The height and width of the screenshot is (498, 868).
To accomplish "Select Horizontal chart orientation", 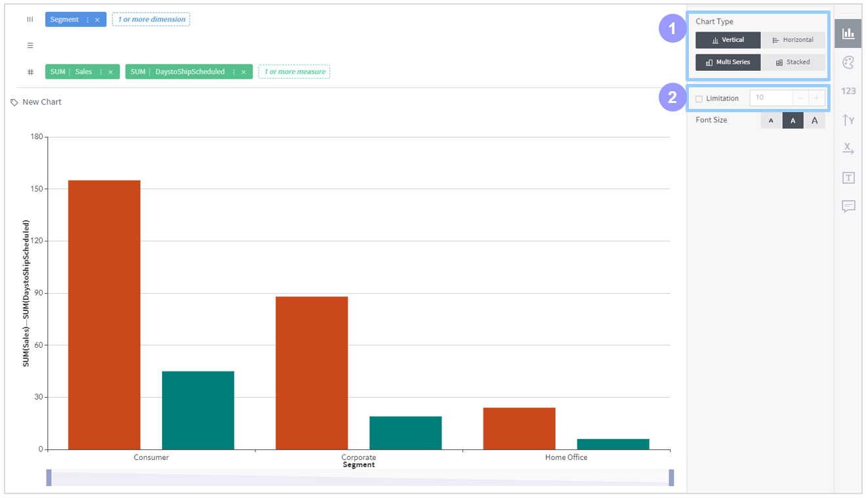I will (793, 40).
